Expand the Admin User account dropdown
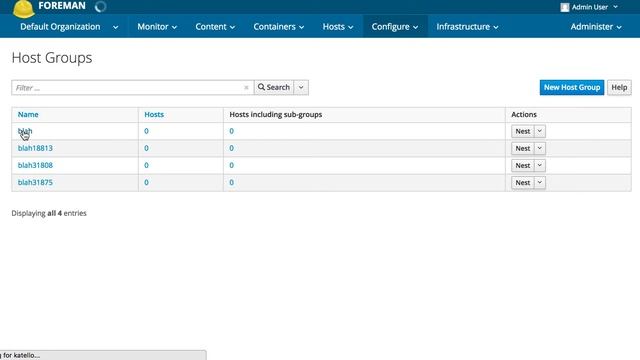The image size is (640, 360). (x=589, y=7)
